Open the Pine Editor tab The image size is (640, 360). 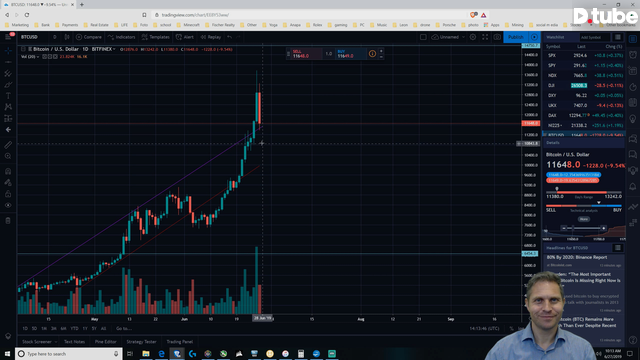click(105, 342)
